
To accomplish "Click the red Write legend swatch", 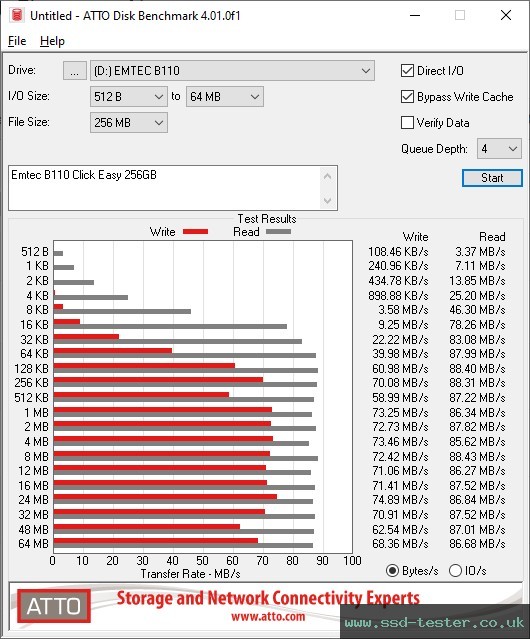I will pyautogui.click(x=196, y=231).
